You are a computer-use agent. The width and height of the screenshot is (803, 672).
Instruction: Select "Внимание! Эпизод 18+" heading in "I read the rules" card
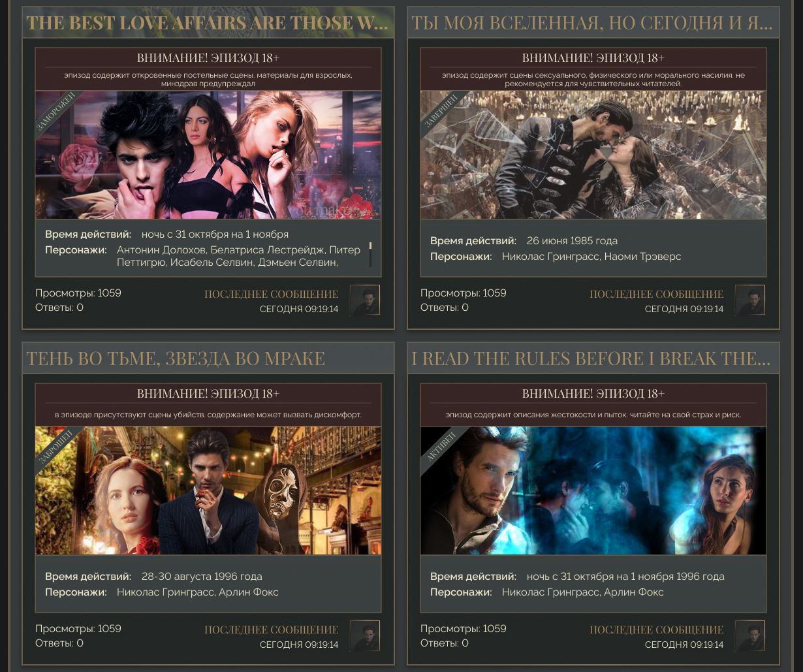point(593,394)
